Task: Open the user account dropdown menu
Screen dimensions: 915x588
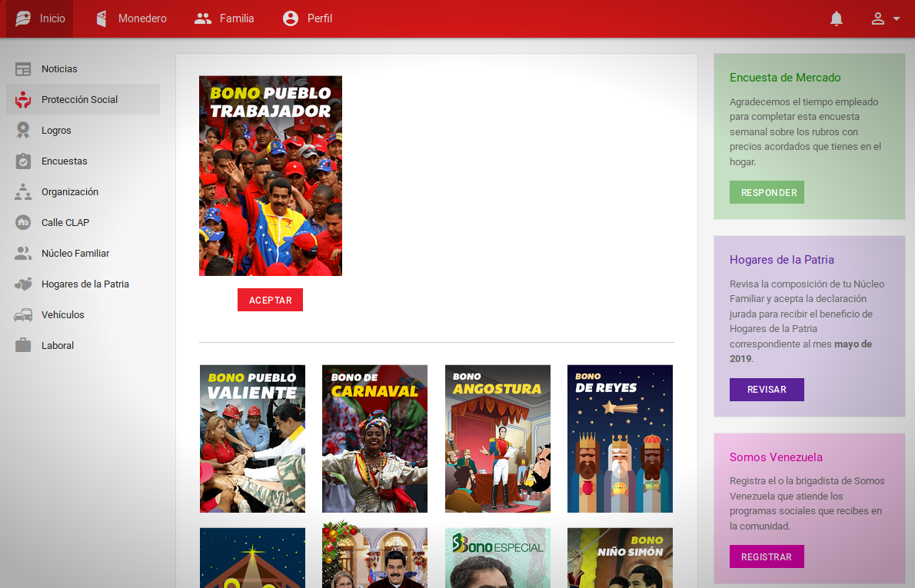Action: pyautogui.click(x=885, y=18)
